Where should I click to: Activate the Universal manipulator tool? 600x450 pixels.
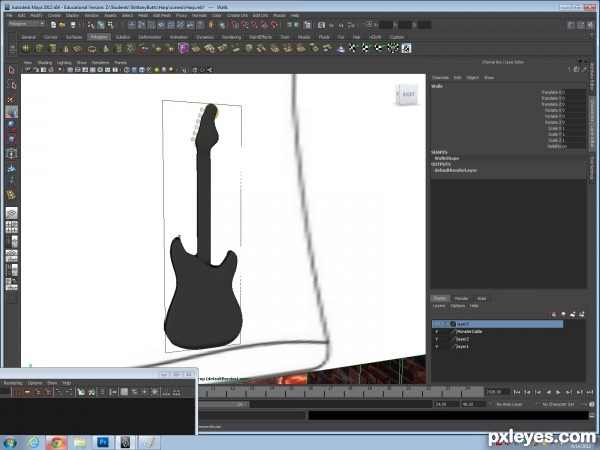tap(11, 153)
